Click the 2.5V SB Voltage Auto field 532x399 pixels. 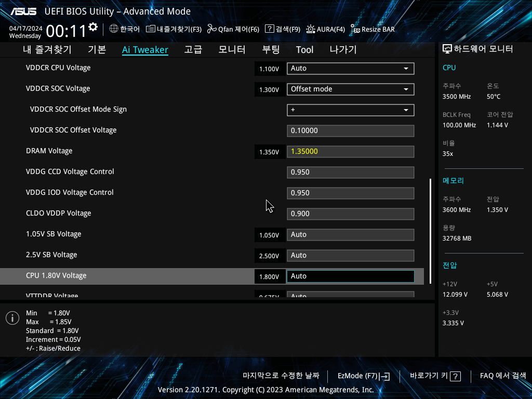351,256
